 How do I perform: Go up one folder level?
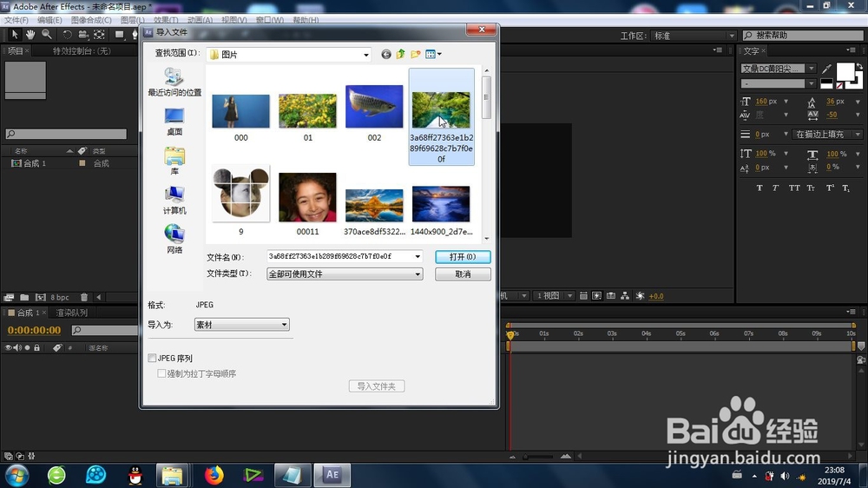coord(400,55)
